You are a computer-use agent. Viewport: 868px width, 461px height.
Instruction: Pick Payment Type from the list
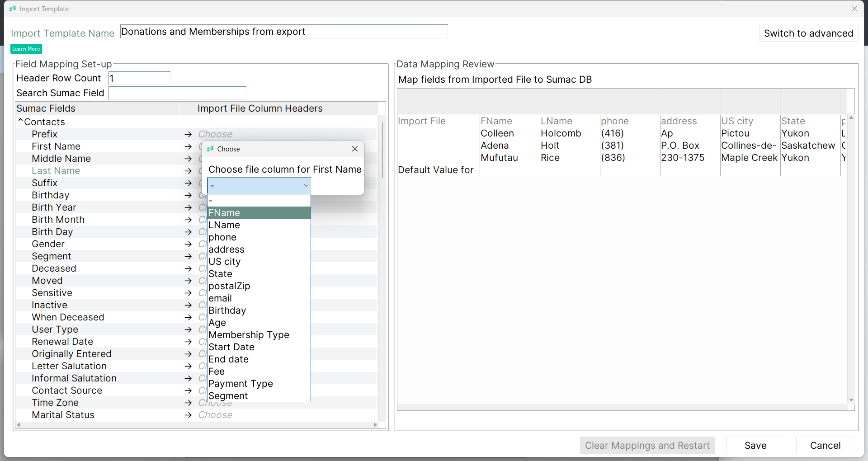(x=259, y=384)
